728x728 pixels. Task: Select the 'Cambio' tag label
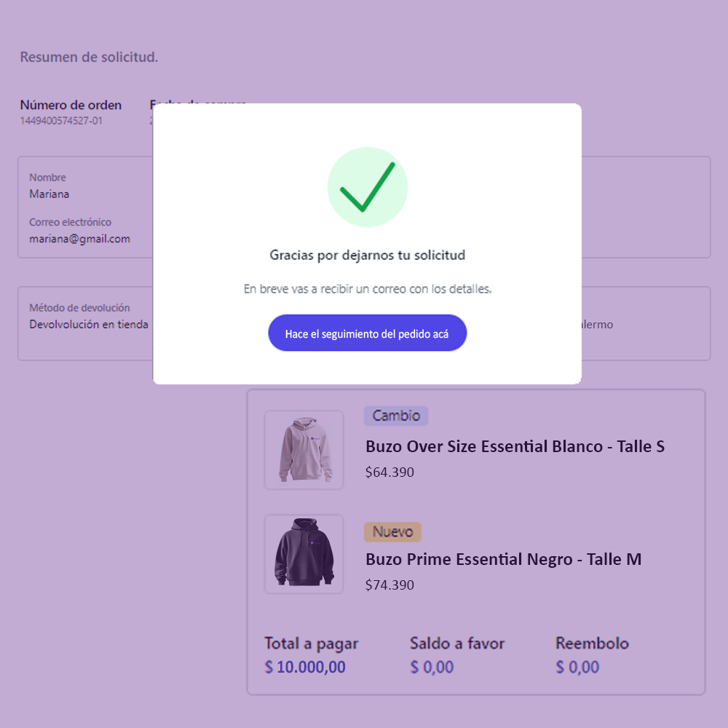(x=395, y=416)
